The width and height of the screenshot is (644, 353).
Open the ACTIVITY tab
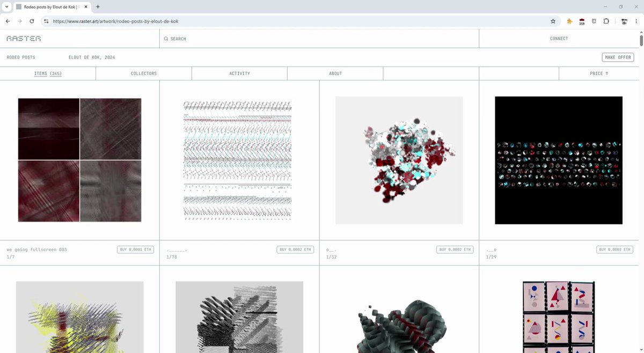pos(239,73)
